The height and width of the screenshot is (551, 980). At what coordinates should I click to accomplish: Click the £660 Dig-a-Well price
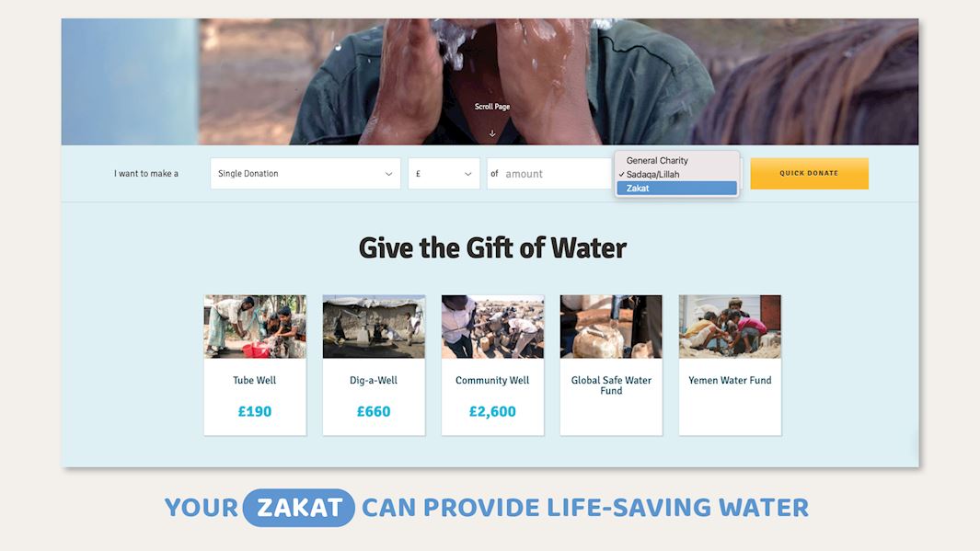click(374, 411)
